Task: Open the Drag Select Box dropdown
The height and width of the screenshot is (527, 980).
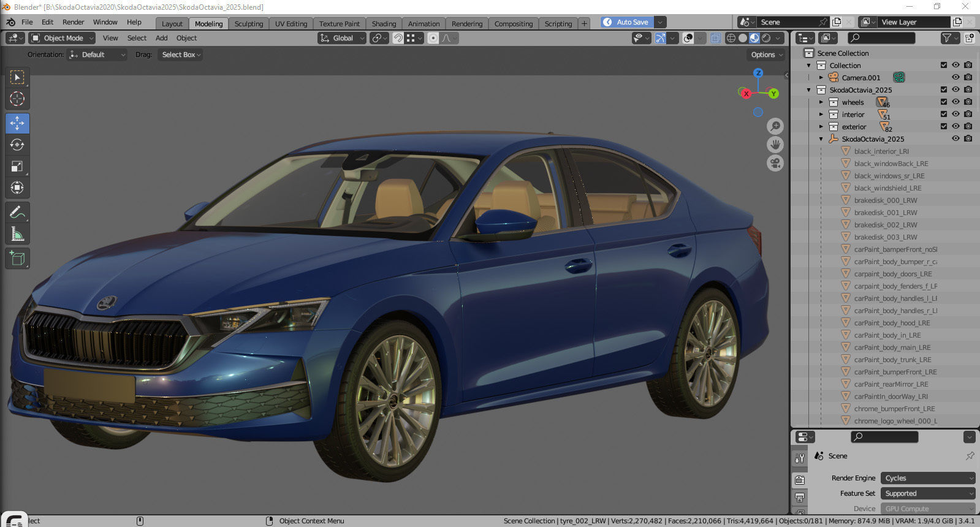Action: coord(180,55)
